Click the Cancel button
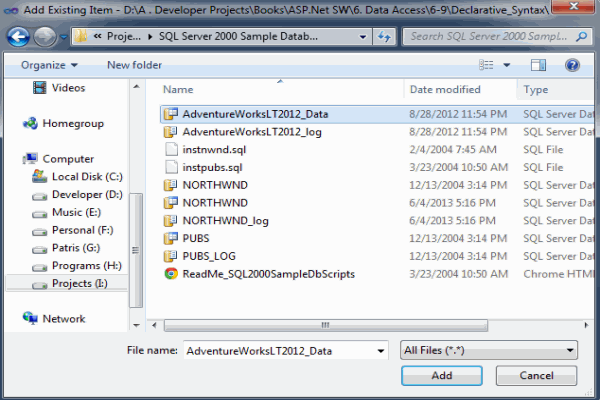 click(536, 376)
